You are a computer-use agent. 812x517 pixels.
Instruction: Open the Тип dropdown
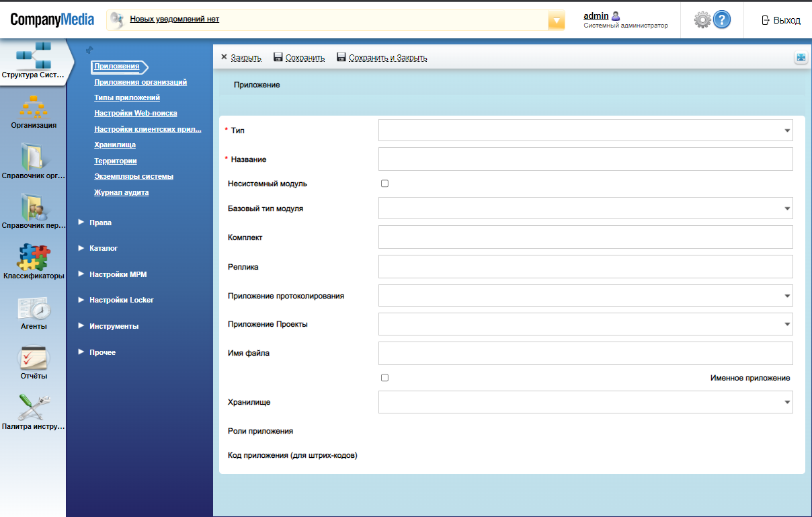coord(585,130)
